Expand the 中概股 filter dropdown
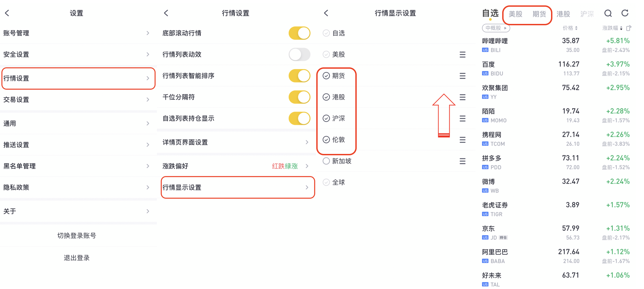This screenshot has height=289, width=644. [x=496, y=28]
